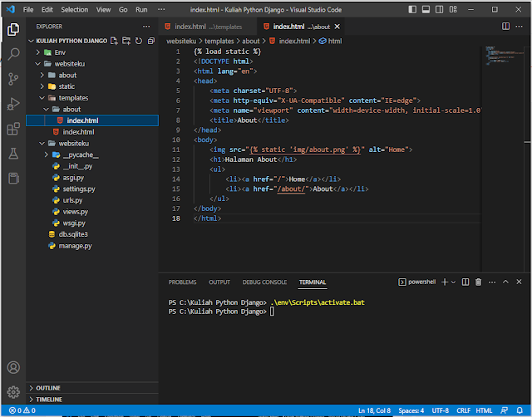Open the new terminal launch profile dropdown
Image resolution: width=532 pixels, height=417 pixels.
coord(454,282)
